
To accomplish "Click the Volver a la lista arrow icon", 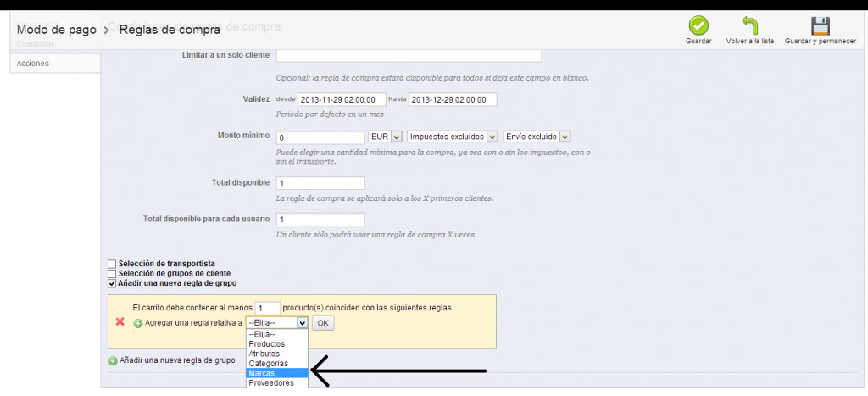I will [749, 25].
